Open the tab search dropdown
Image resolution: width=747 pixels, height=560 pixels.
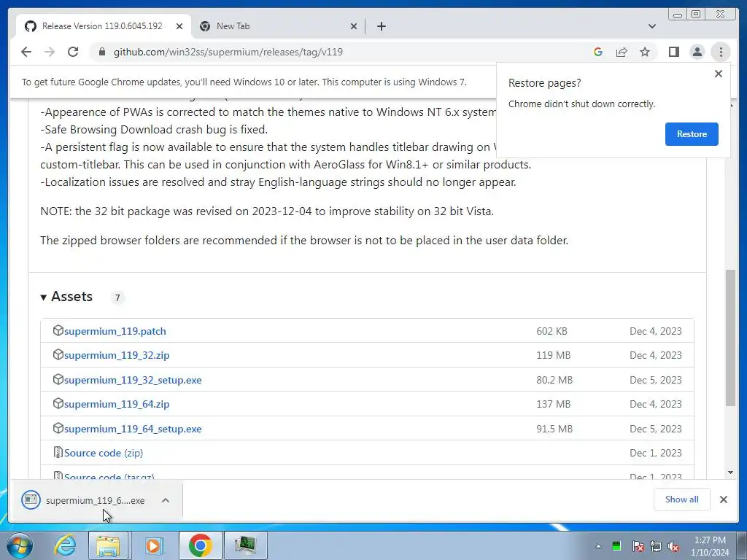click(651, 26)
